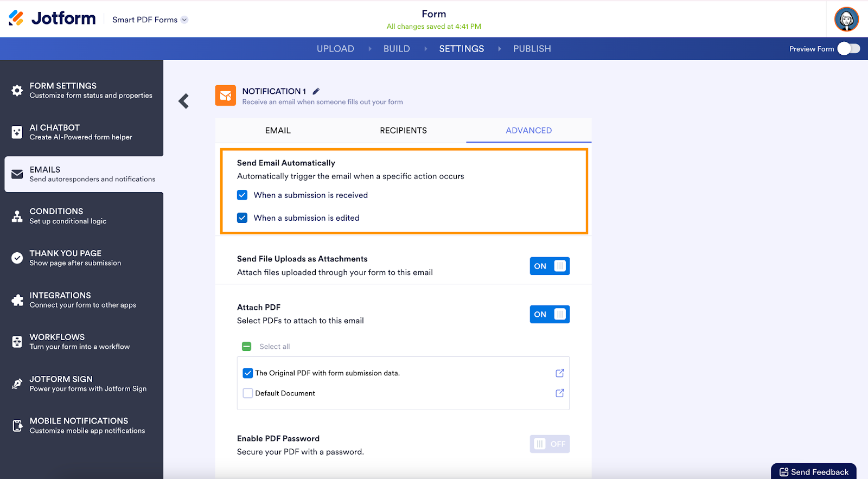Open Integrations puzzle icon in the sidebar
The height and width of the screenshot is (479, 868).
(17, 300)
